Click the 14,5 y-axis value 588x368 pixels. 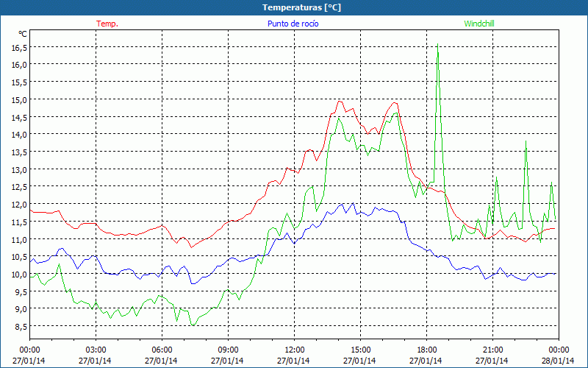coord(20,117)
